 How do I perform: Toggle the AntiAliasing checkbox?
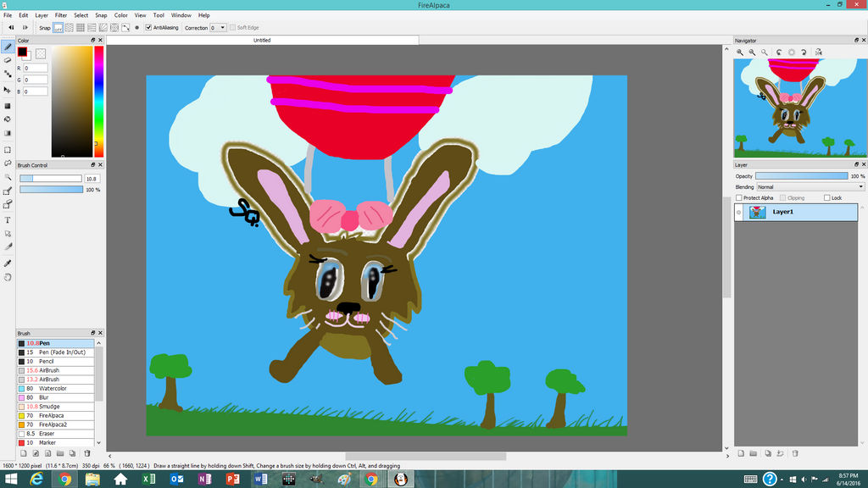[148, 27]
